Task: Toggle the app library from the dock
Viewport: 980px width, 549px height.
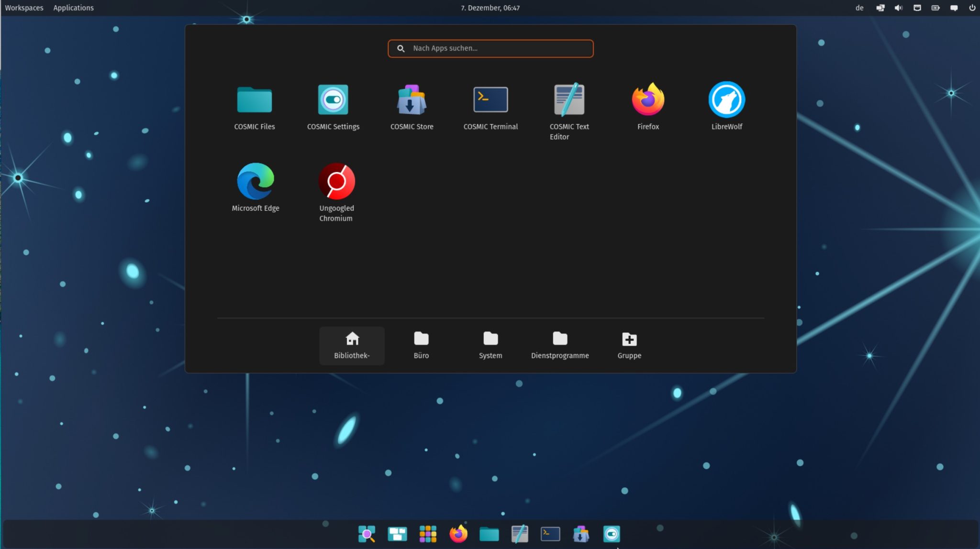Action: tap(428, 534)
